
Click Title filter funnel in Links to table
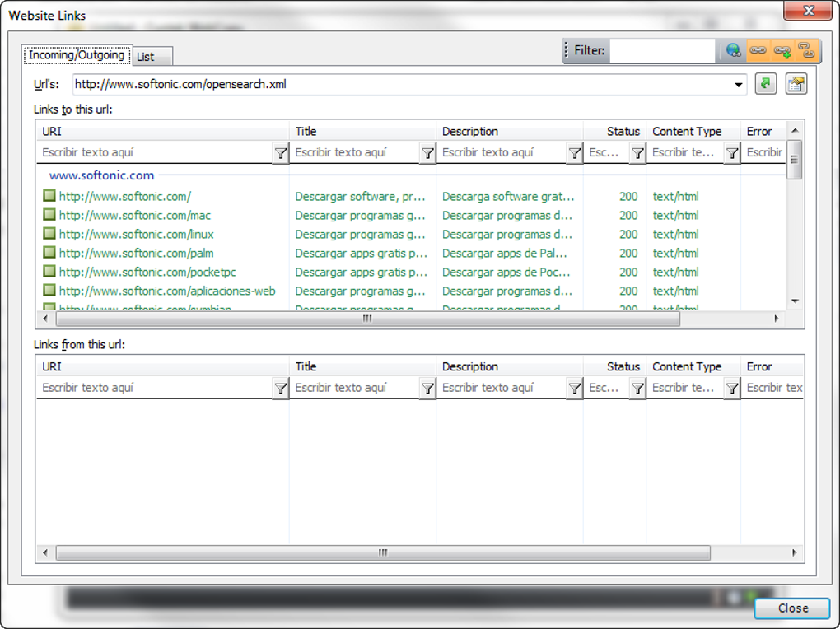click(427, 153)
